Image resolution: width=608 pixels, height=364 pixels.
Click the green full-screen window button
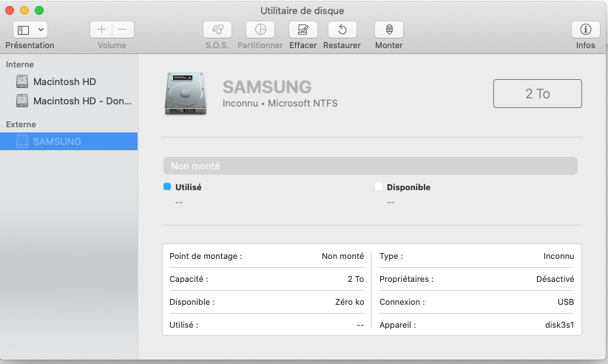point(39,10)
